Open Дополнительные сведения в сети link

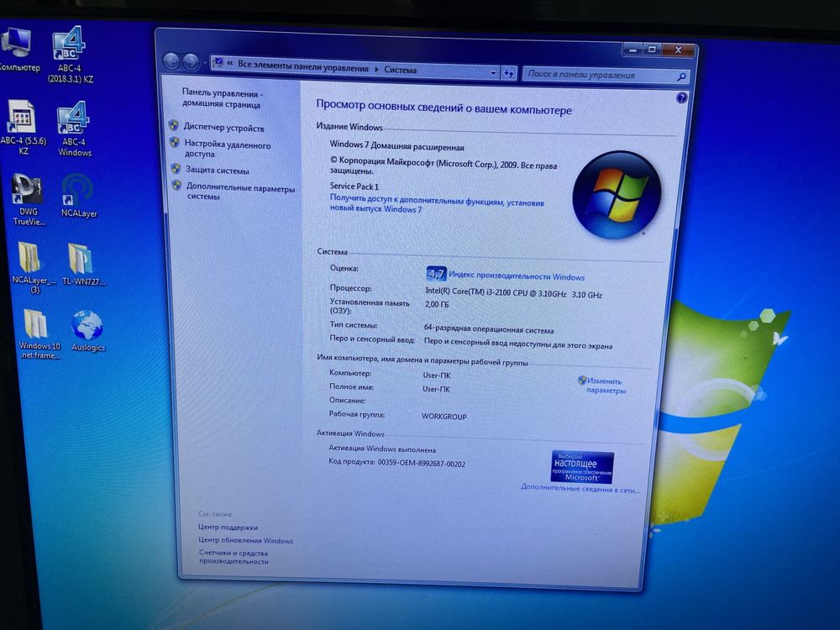[x=580, y=489]
